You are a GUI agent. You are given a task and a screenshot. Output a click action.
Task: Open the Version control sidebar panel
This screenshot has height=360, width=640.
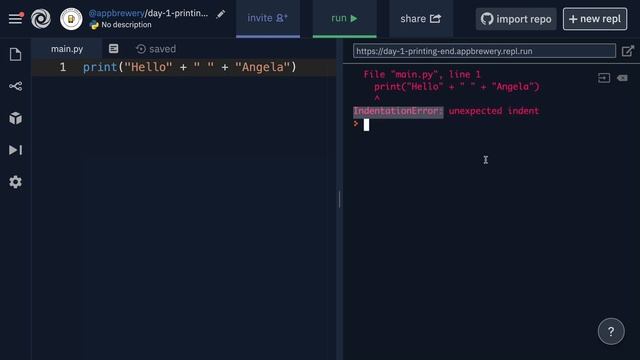pyautogui.click(x=16, y=86)
